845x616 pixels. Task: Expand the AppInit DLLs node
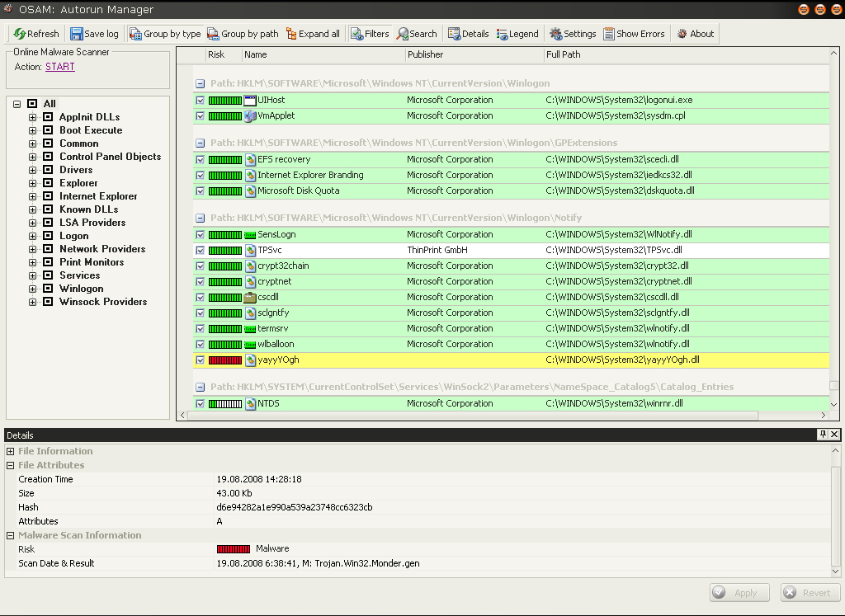click(32, 117)
